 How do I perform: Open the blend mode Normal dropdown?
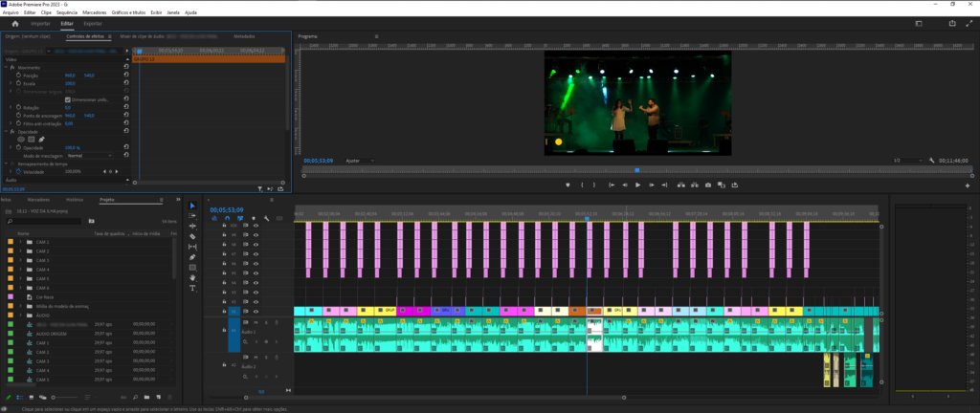tap(89, 155)
